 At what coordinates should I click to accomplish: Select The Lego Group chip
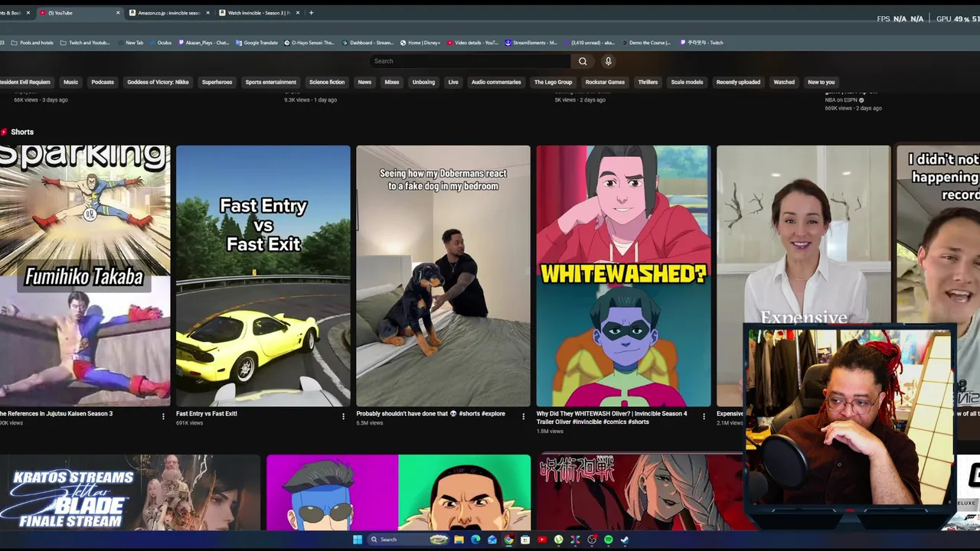click(x=553, y=82)
